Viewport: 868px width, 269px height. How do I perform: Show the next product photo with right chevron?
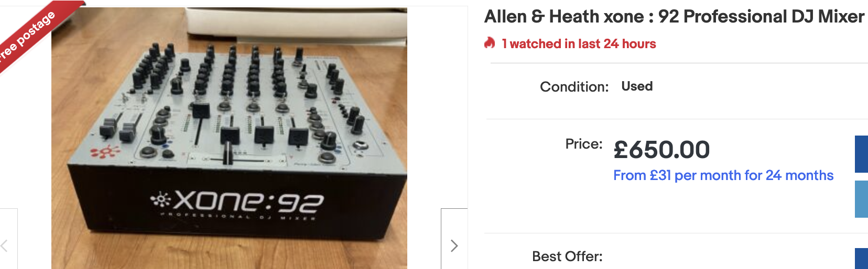(x=454, y=245)
